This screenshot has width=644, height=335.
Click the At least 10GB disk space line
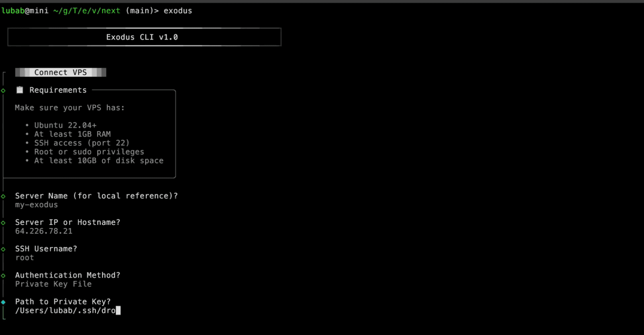pos(99,161)
